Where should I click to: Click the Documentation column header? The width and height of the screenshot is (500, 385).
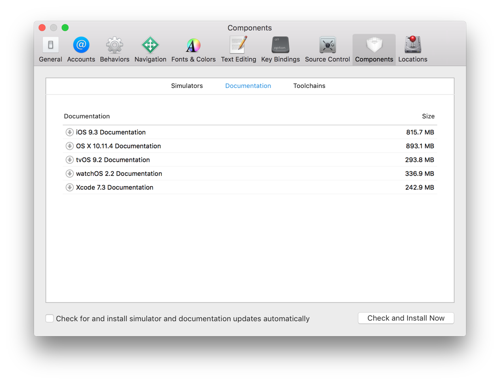[x=87, y=116]
